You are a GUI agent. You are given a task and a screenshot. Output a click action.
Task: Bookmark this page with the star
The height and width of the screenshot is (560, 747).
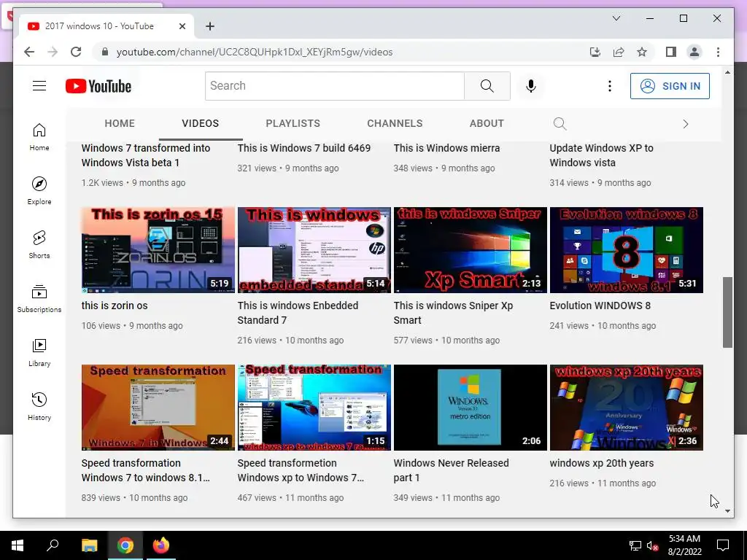coord(642,52)
